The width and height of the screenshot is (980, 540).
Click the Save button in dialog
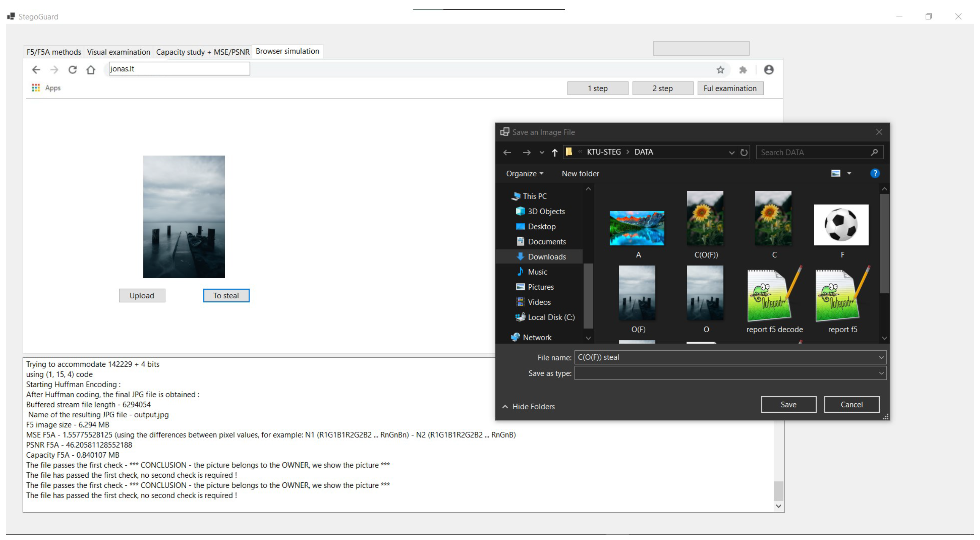(788, 404)
